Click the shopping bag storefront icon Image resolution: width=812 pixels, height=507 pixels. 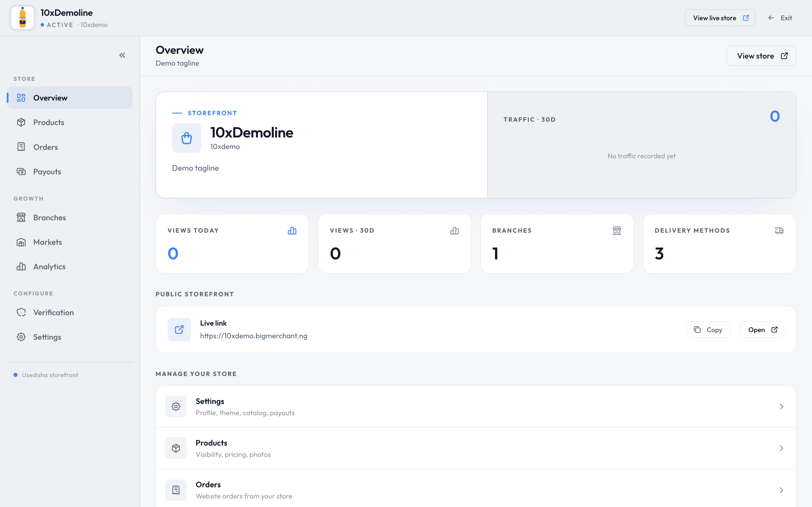point(187,138)
